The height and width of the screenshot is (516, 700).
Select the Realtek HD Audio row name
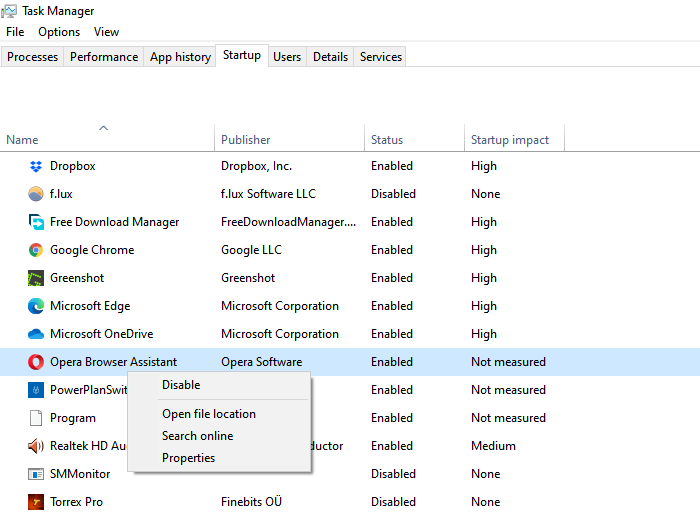pos(88,446)
